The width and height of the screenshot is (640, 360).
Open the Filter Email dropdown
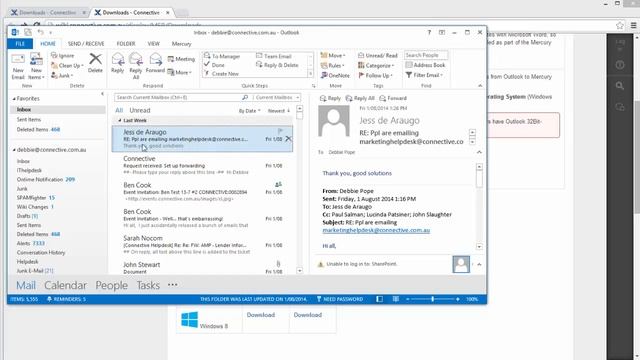tap(424, 75)
